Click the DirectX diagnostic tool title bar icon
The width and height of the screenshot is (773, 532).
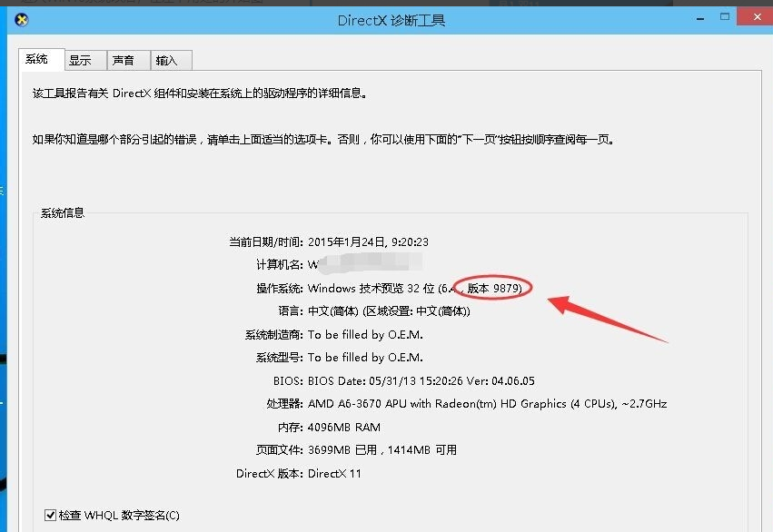[20, 19]
